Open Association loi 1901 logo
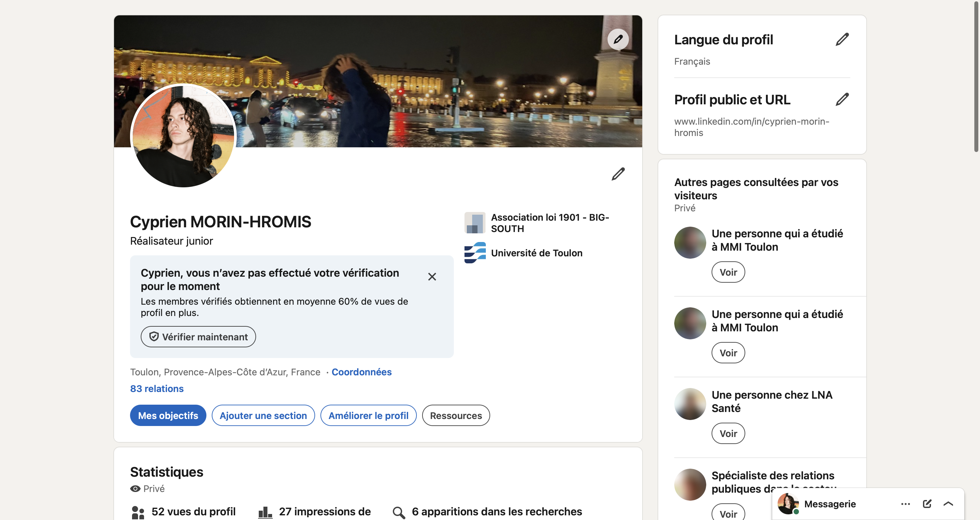This screenshot has height=520, width=980. (x=475, y=223)
